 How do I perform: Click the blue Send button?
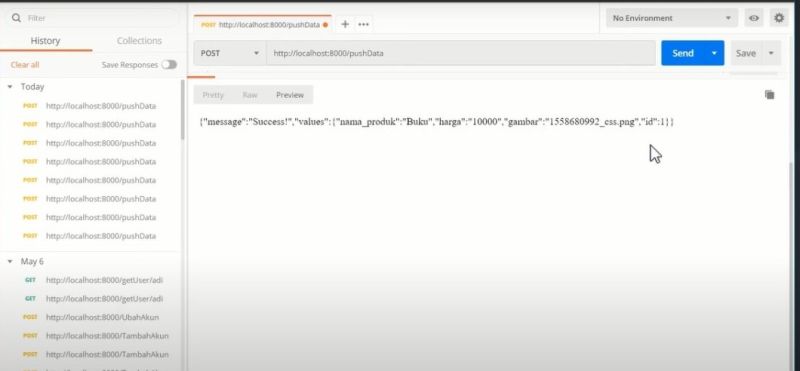[683, 53]
